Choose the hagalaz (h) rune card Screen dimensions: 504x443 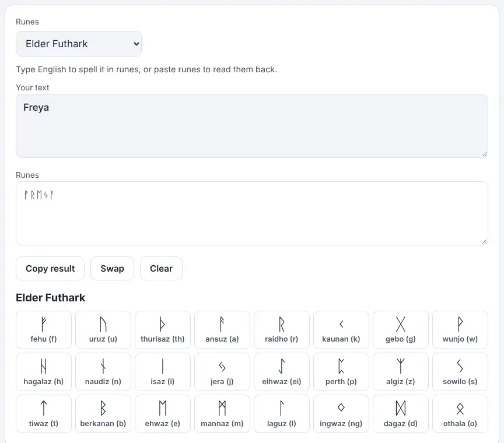[x=44, y=372]
